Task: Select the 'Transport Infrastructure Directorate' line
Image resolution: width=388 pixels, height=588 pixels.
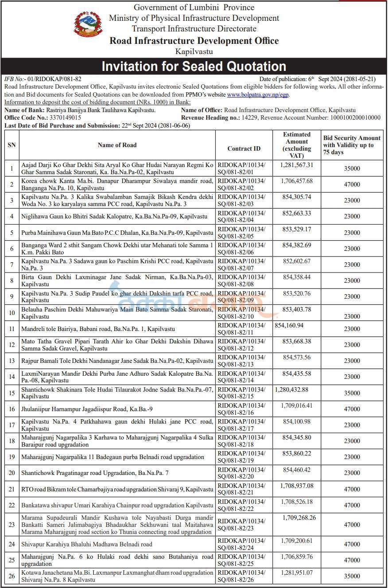Action: (x=194, y=29)
